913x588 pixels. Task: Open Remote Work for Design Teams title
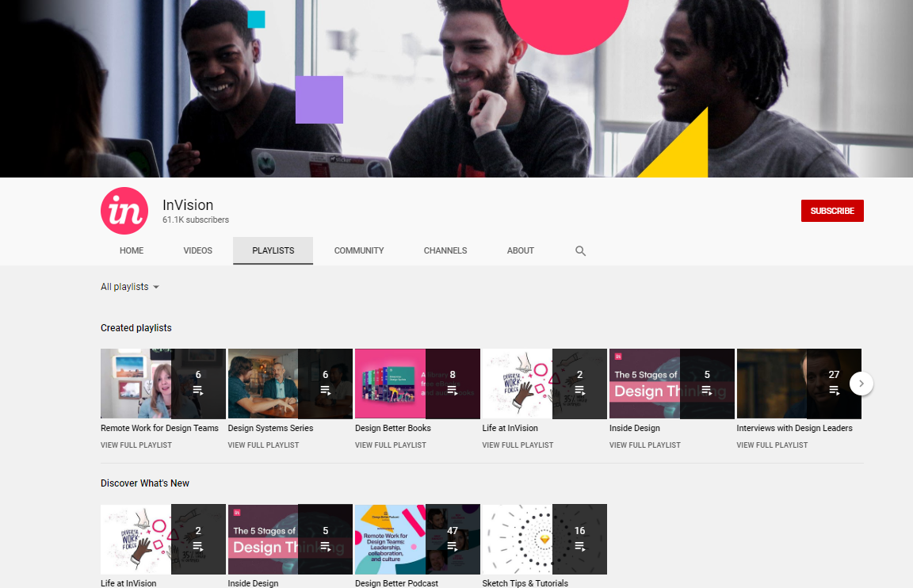pyautogui.click(x=159, y=429)
